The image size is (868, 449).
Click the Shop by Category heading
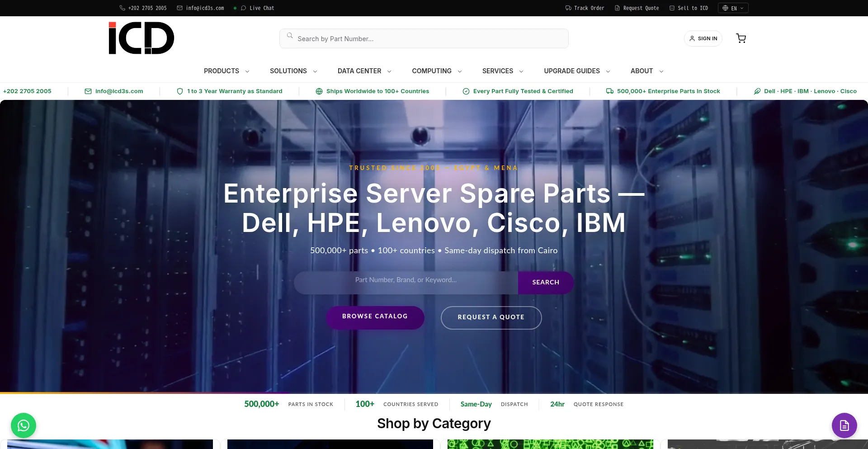click(x=434, y=424)
